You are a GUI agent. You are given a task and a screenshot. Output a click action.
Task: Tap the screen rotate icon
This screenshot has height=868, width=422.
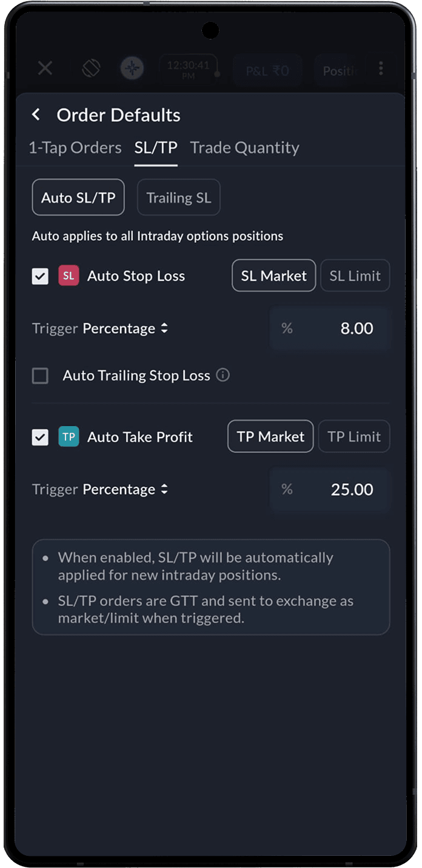[x=91, y=69]
